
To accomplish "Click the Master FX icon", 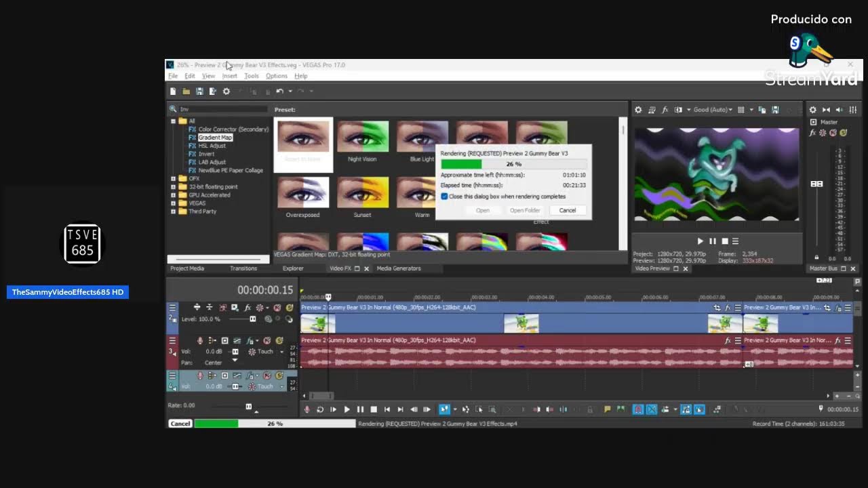I will [x=812, y=133].
